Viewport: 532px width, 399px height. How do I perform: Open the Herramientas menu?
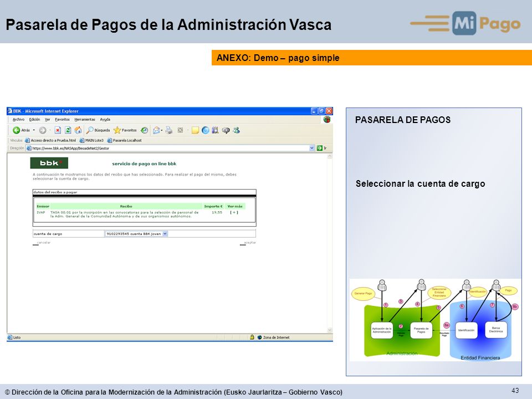(x=85, y=120)
